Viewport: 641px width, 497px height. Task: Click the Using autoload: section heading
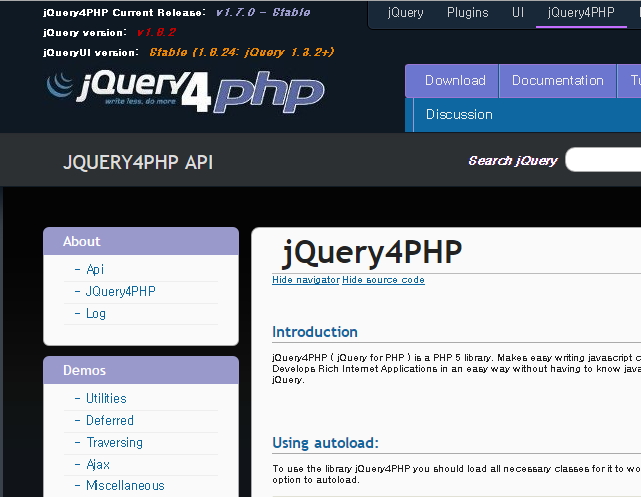(x=325, y=443)
